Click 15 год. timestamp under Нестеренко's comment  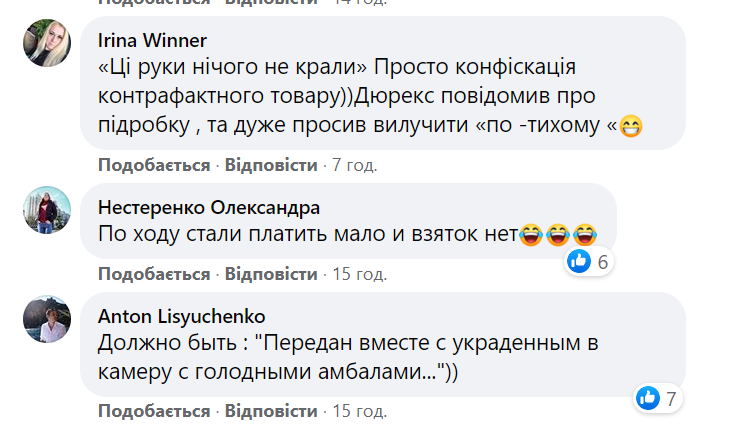(356, 273)
